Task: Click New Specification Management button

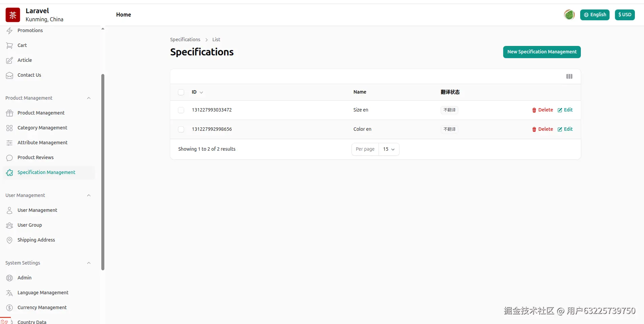Action: [x=542, y=52]
